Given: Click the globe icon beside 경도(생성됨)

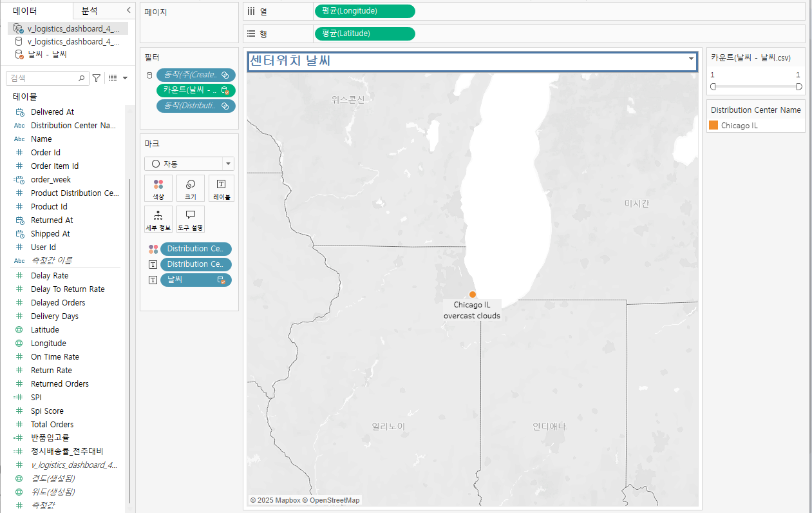Looking at the screenshot, I should click(19, 479).
